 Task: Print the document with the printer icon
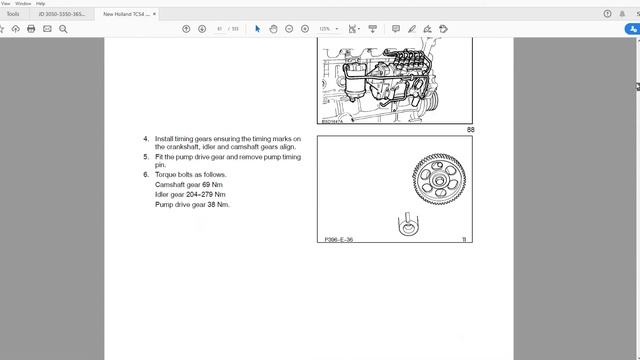31,29
